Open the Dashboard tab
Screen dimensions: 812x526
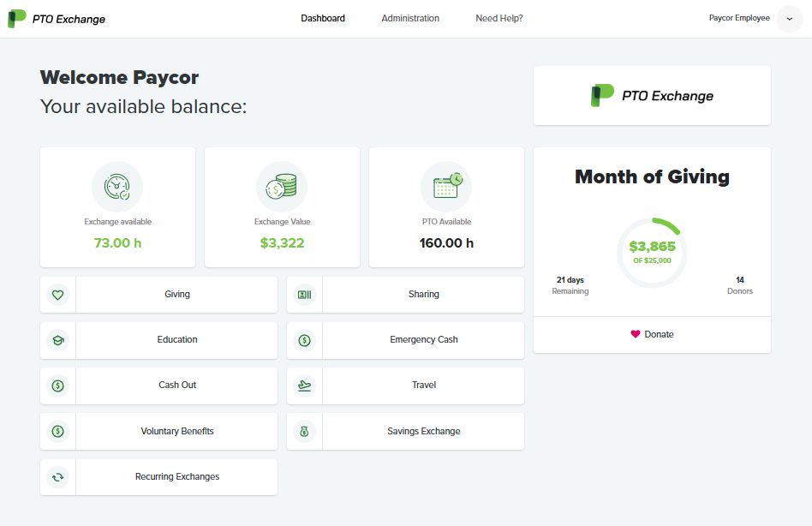pos(323,18)
